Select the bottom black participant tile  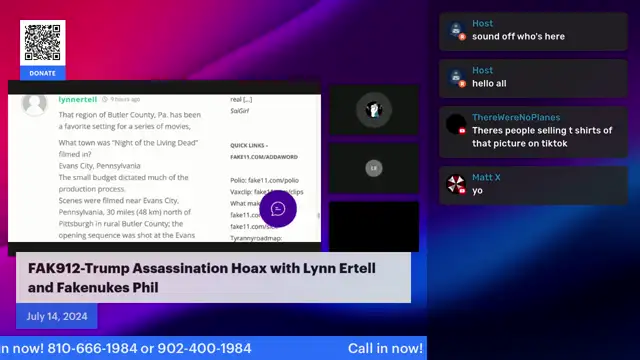[374, 226]
